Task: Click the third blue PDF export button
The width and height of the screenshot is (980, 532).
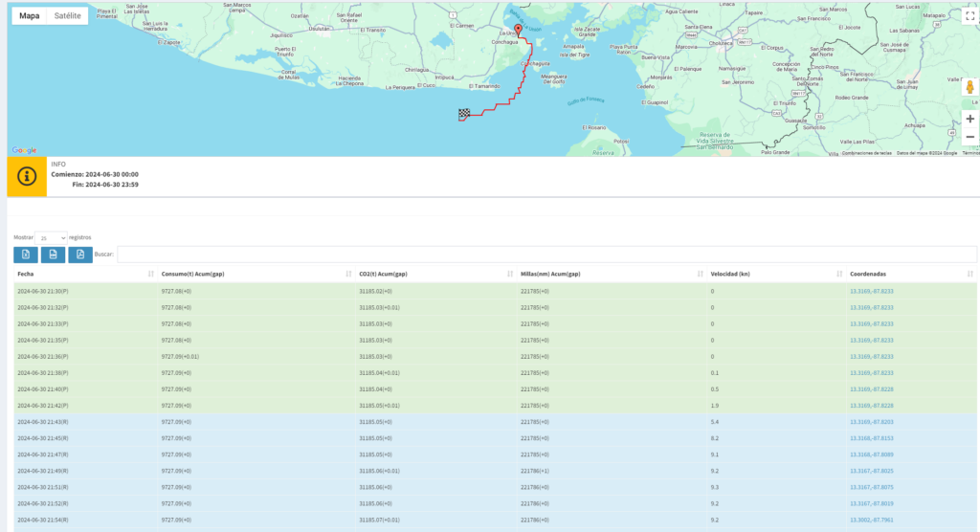Action: (x=79, y=255)
